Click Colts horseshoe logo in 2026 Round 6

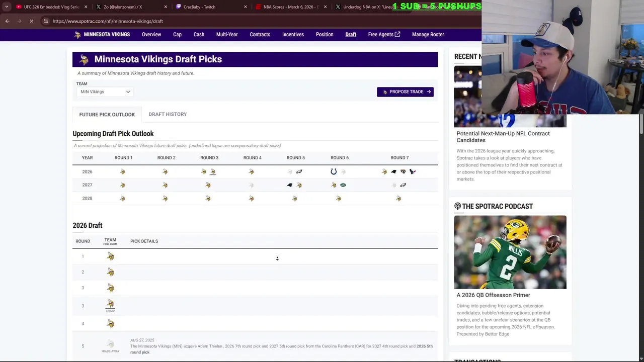(334, 172)
